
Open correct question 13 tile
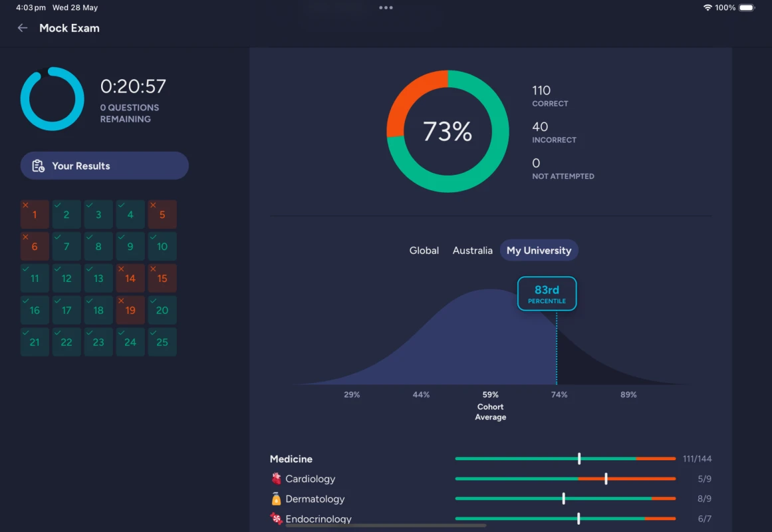[98, 279]
